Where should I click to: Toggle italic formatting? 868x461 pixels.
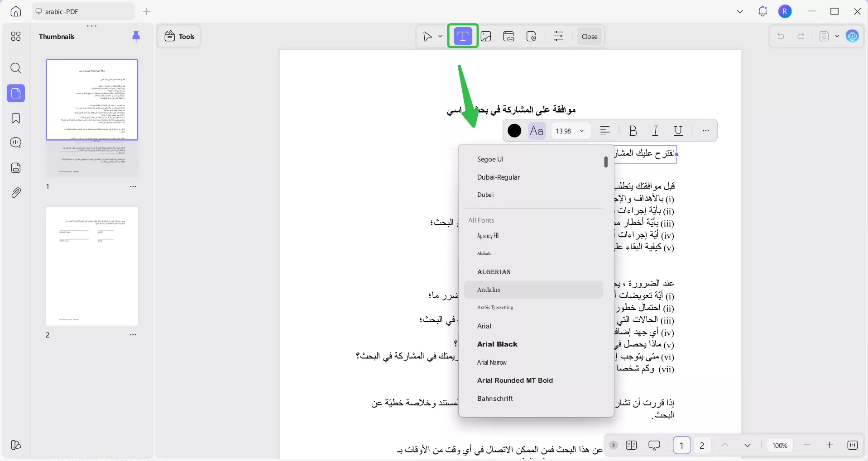pyautogui.click(x=655, y=131)
